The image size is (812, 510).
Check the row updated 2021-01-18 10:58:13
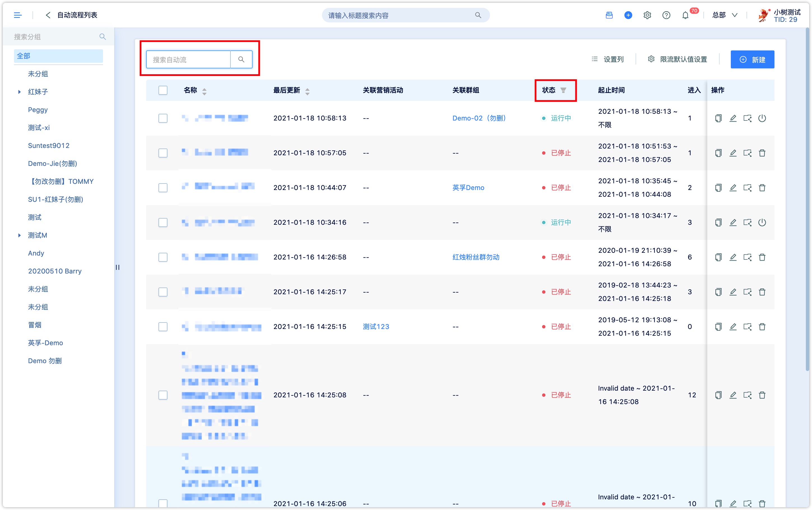163,118
